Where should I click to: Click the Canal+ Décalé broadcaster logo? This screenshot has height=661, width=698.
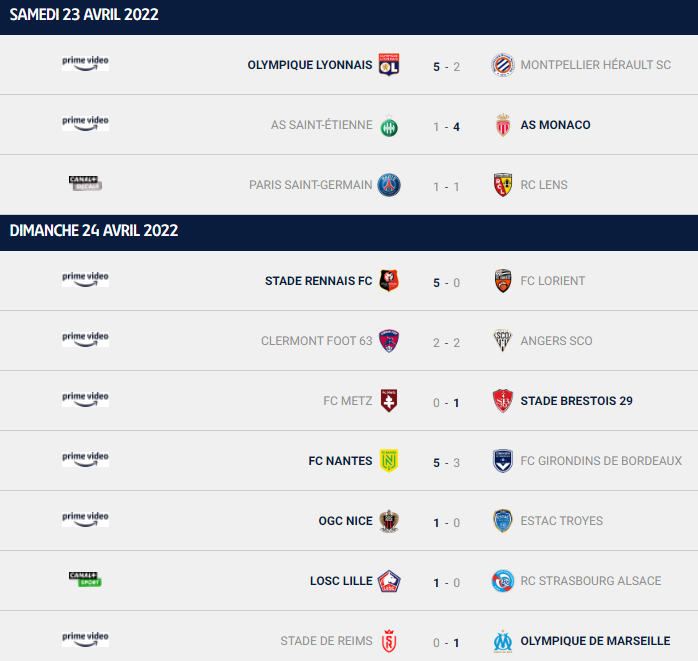[x=85, y=183]
